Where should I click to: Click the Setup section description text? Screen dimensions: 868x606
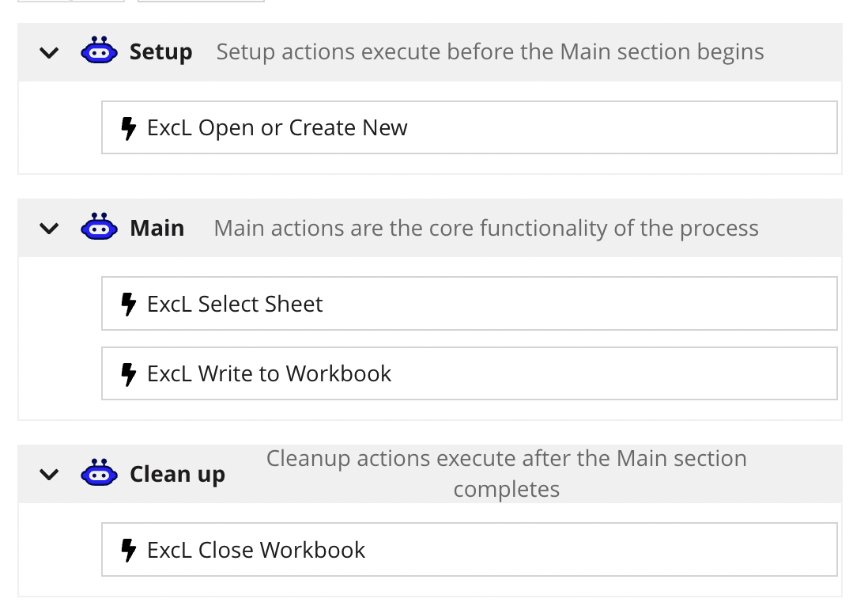[490, 52]
